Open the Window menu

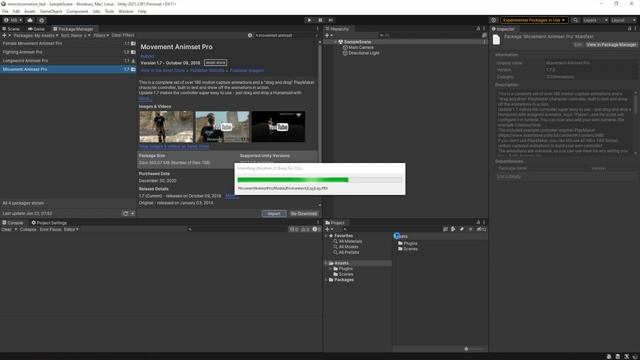point(126,11)
